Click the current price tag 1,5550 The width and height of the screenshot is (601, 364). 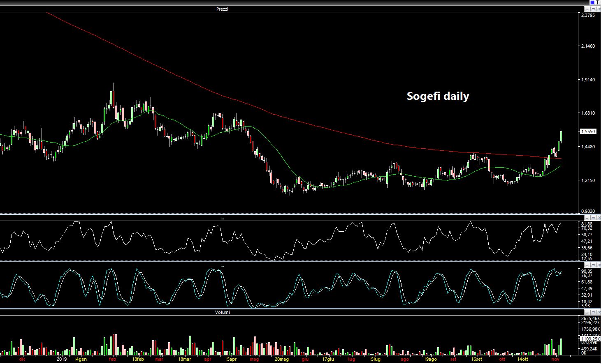pyautogui.click(x=588, y=131)
